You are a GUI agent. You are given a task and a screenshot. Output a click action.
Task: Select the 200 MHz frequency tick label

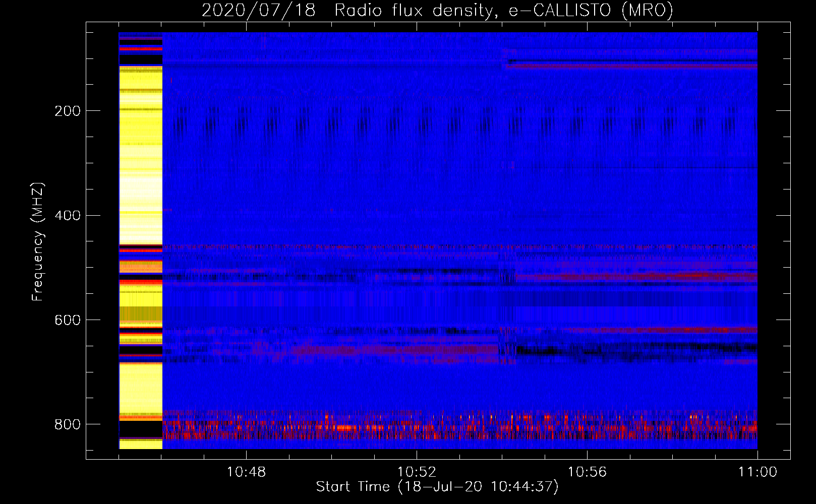(68, 111)
